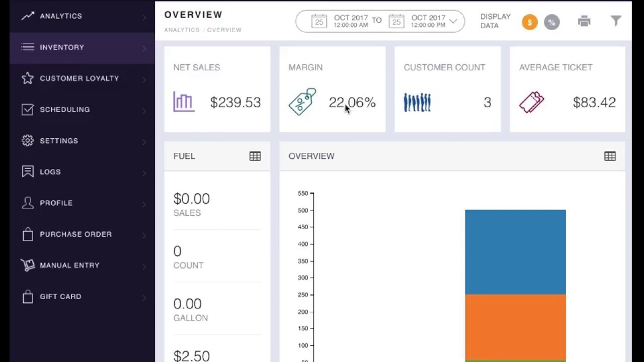Viewport: 644px width, 362px height.
Task: Click the $239.53 net sales value
Action: tap(235, 103)
